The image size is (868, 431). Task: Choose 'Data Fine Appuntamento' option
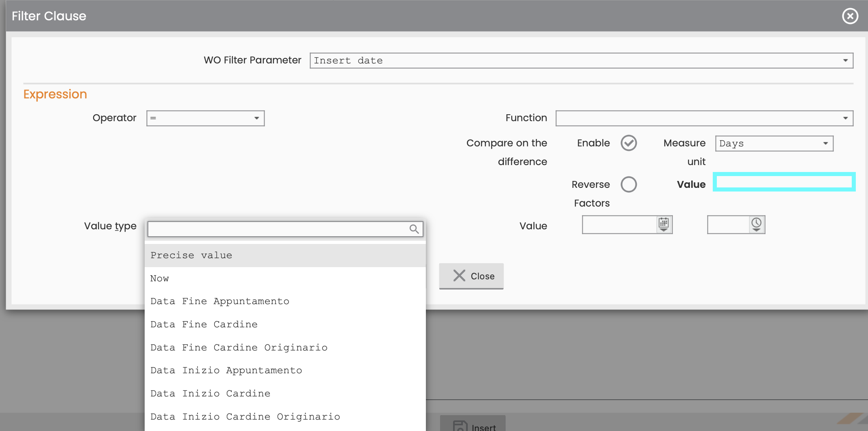point(285,301)
